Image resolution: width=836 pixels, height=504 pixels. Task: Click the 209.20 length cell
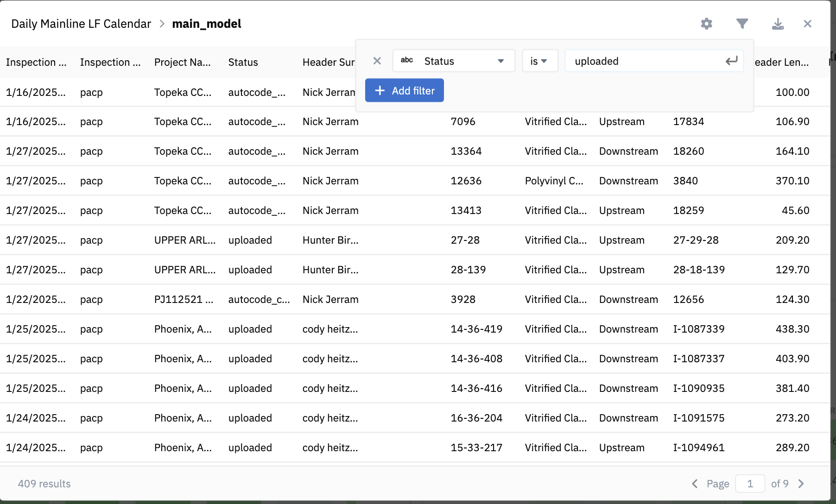792,240
